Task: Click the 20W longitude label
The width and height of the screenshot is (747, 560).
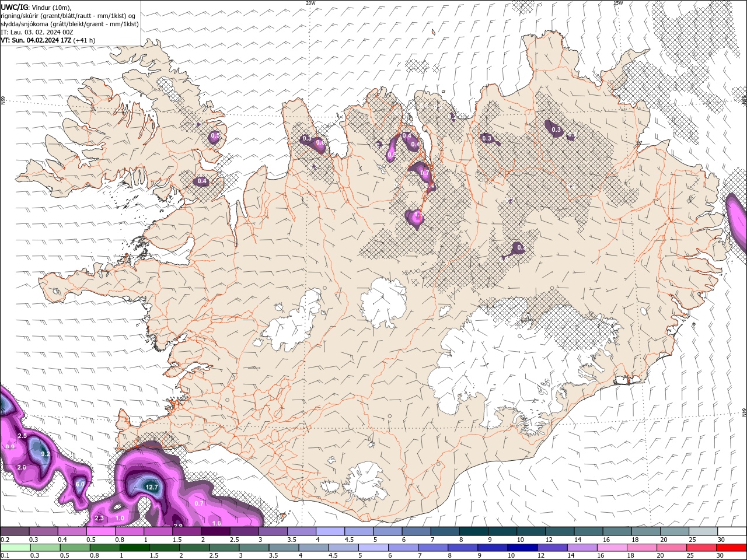Action: (x=310, y=3)
